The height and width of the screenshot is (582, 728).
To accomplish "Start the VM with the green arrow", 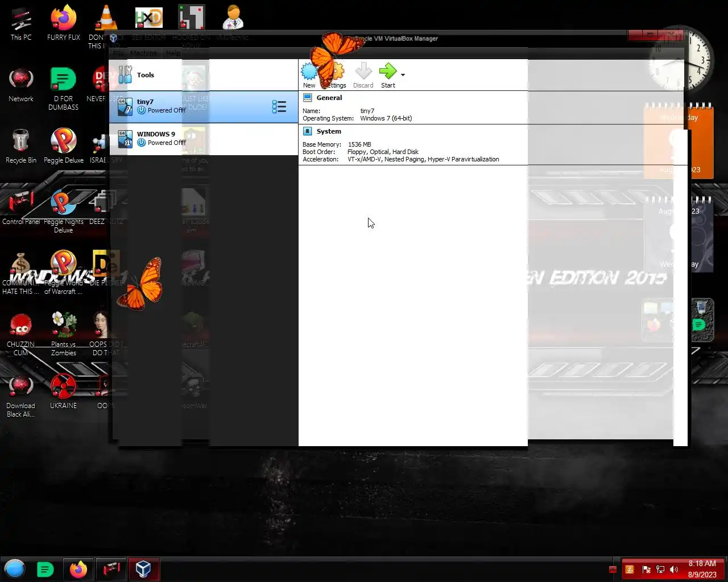I will pyautogui.click(x=388, y=71).
